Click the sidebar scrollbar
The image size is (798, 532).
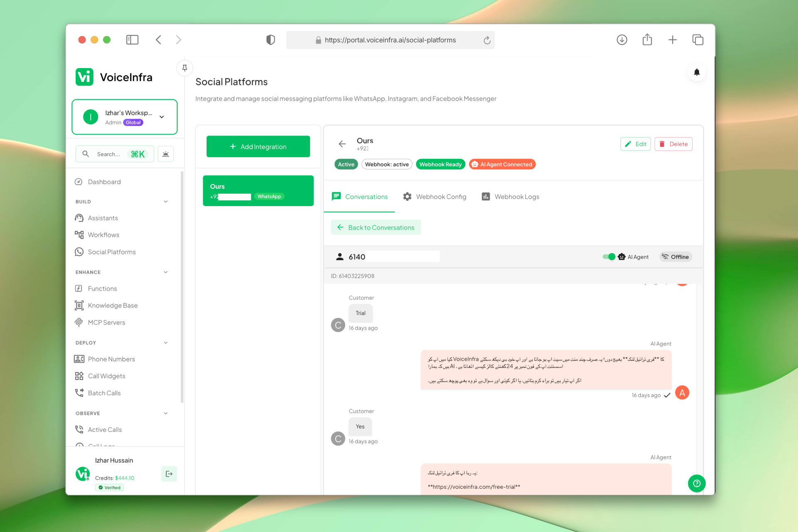coord(182,287)
